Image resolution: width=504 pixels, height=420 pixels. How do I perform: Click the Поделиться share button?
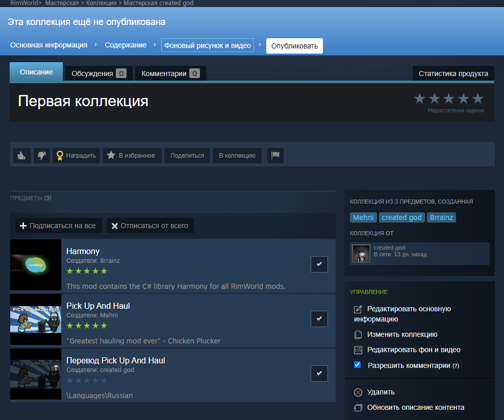click(187, 156)
